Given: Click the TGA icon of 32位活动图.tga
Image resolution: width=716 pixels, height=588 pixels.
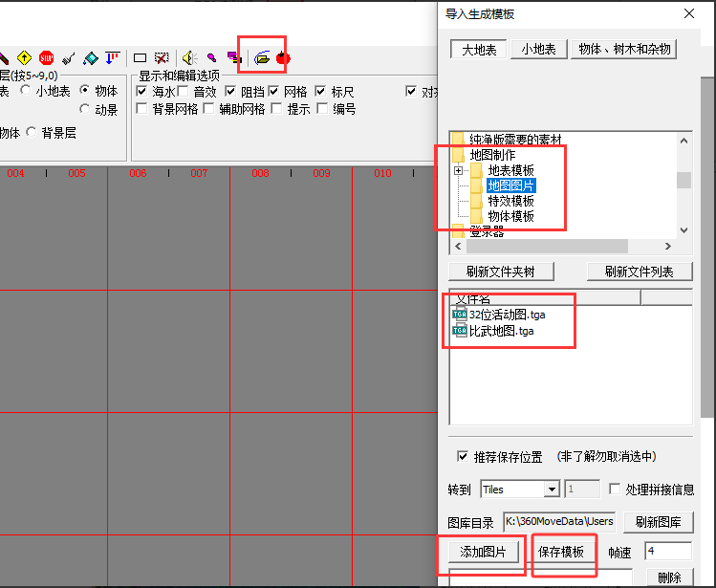Looking at the screenshot, I should [460, 314].
